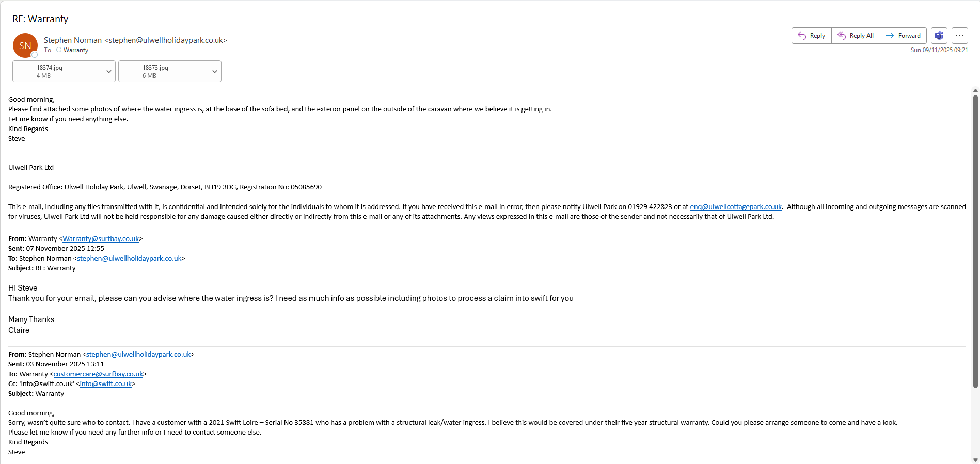
Task: Click the Reply All double-arrow icon
Action: coord(842,36)
